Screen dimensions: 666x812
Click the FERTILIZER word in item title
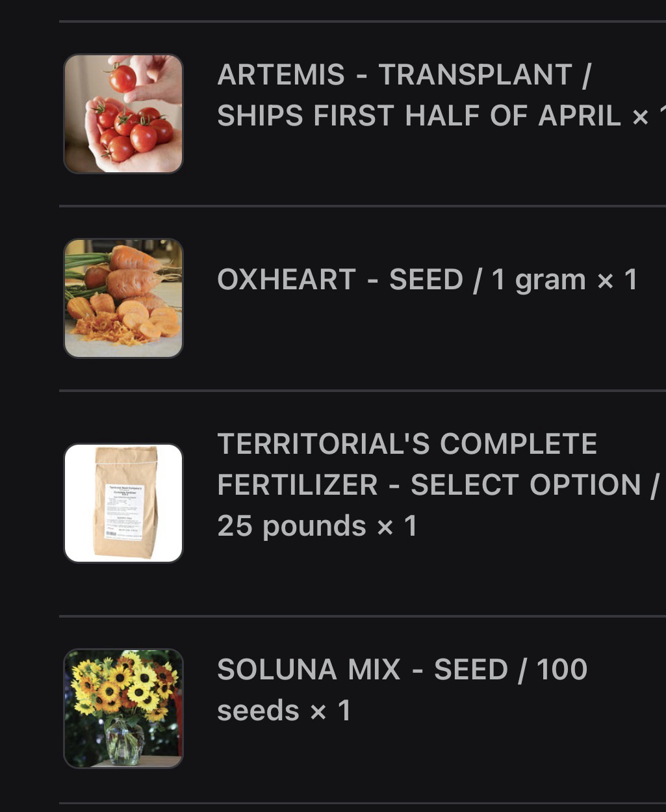(297, 485)
